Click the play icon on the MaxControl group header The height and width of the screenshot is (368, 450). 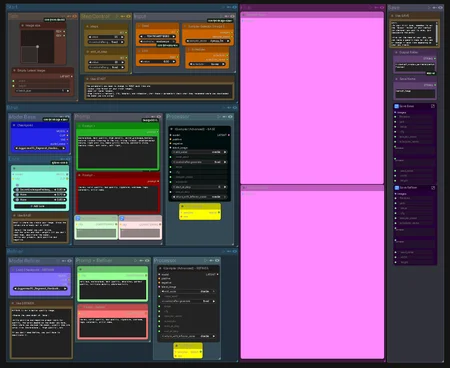pyautogui.click(x=117, y=16)
